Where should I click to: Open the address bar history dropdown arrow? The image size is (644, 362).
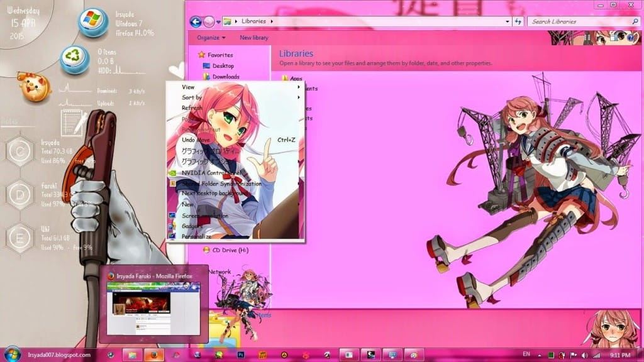coord(508,21)
